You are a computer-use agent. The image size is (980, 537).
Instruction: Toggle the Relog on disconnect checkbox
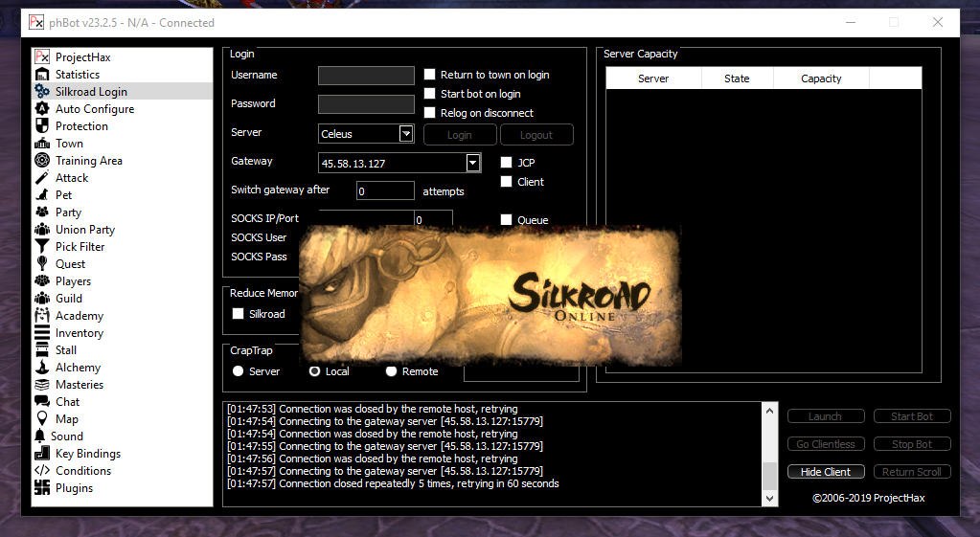(430, 113)
